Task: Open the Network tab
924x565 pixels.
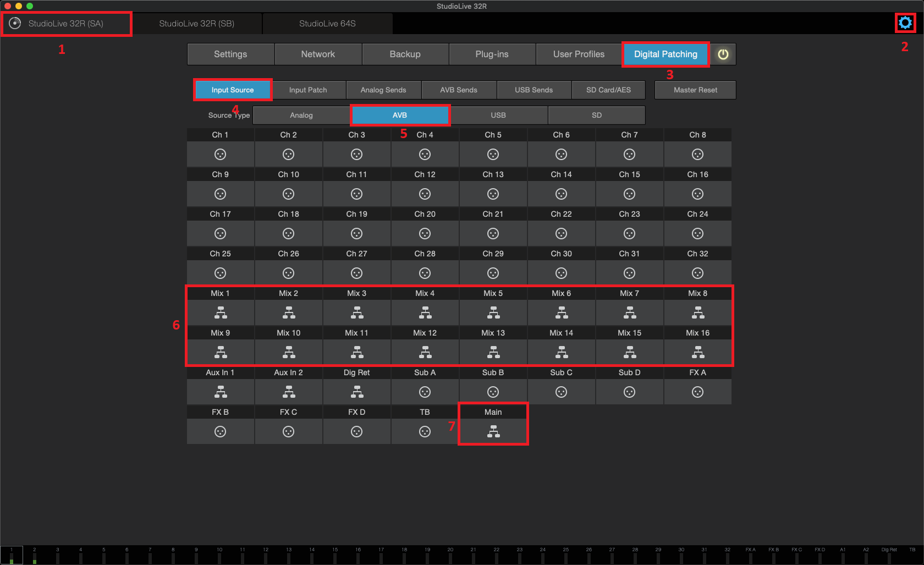Action: tap(318, 54)
